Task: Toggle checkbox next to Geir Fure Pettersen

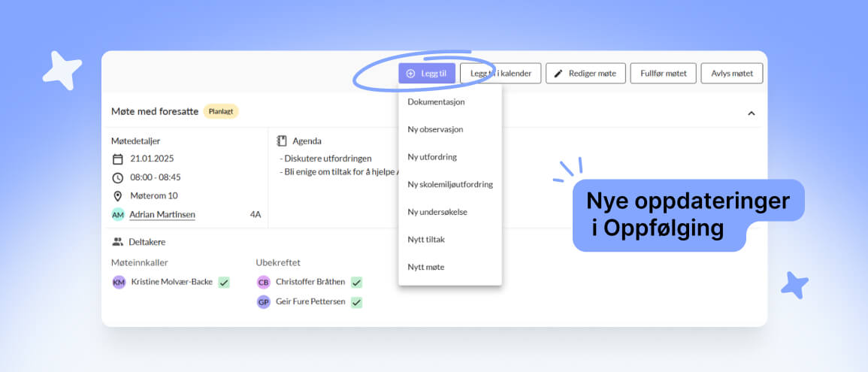Action: (x=357, y=302)
